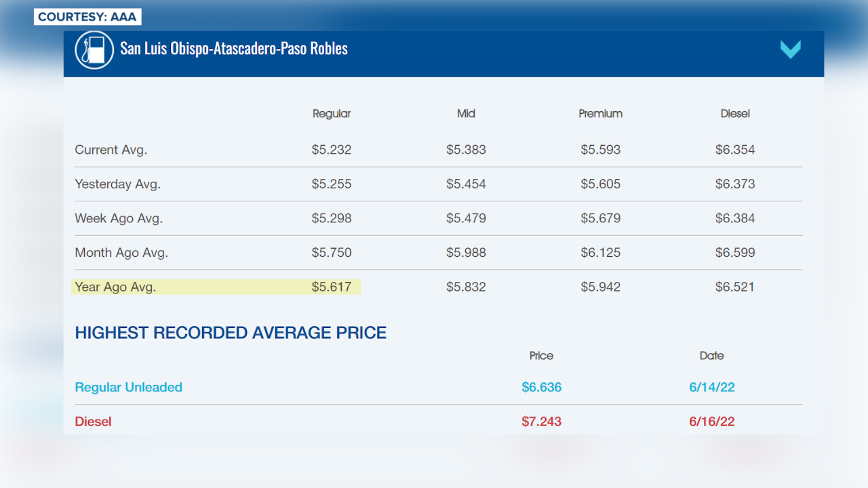
Task: Click the red Diesel record link
Action: [93, 422]
